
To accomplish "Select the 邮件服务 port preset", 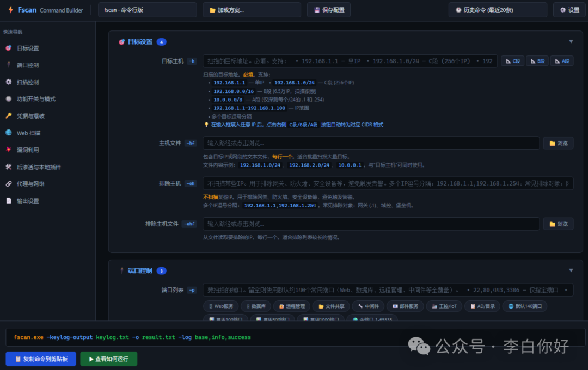I will coord(406,306).
